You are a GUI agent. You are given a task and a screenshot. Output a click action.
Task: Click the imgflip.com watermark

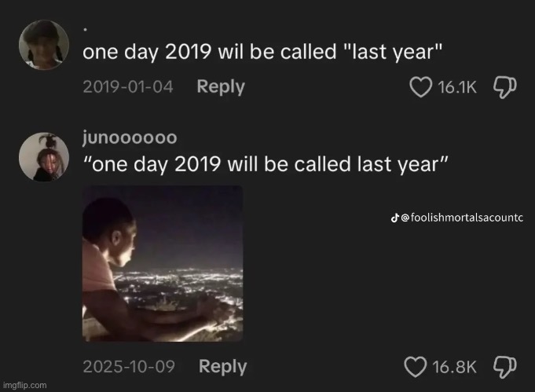click(x=24, y=385)
